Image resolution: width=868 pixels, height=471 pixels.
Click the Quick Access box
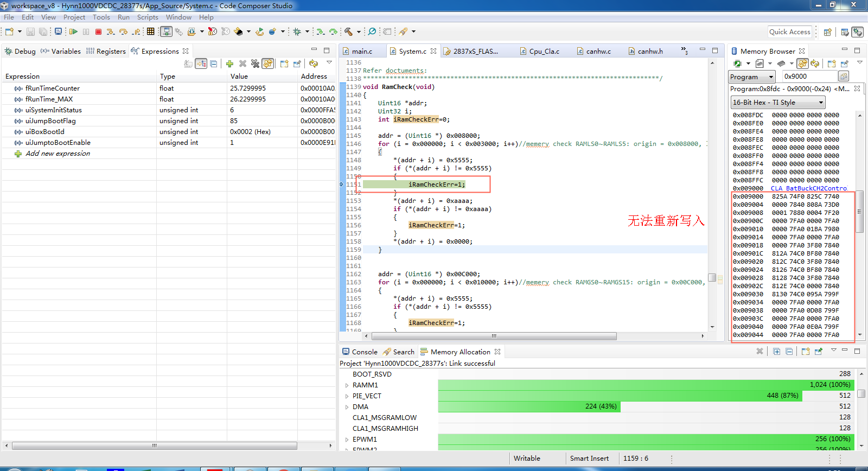pyautogui.click(x=789, y=32)
